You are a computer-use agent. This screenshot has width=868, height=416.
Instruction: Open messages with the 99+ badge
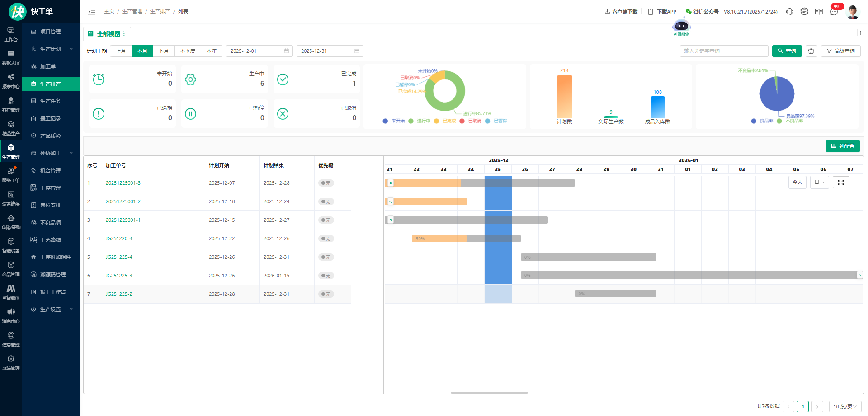(834, 12)
